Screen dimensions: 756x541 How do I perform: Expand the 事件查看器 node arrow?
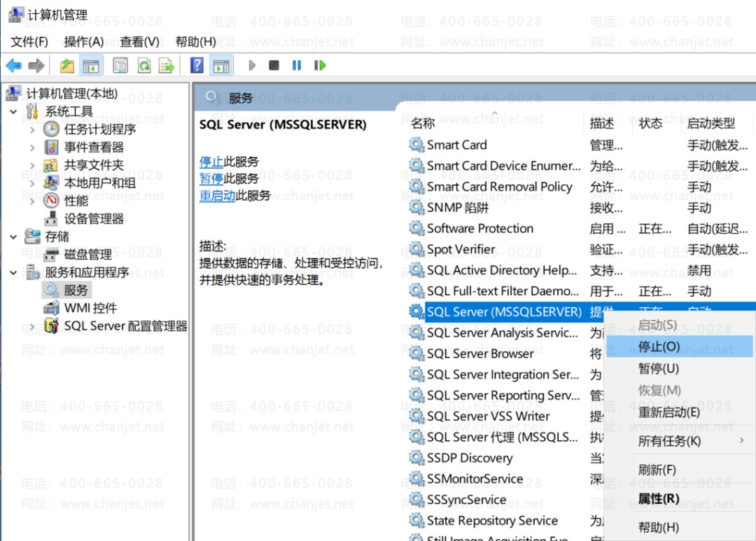pos(32,148)
